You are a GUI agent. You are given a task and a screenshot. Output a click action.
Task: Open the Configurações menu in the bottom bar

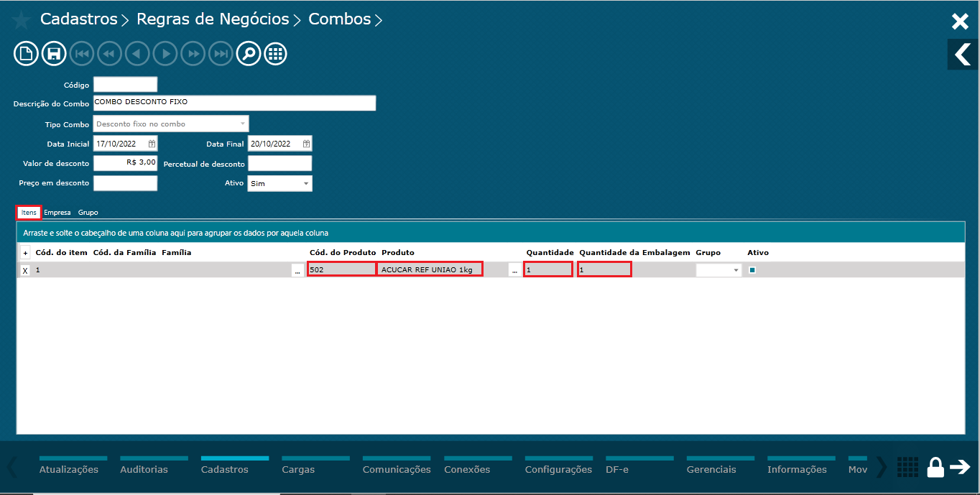coord(558,469)
